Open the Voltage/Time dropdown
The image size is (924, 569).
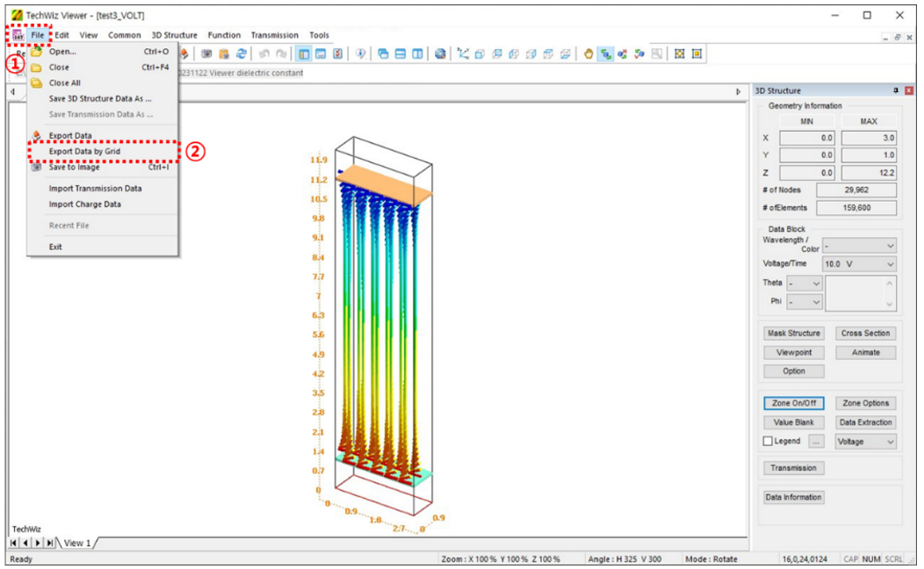[858, 264]
